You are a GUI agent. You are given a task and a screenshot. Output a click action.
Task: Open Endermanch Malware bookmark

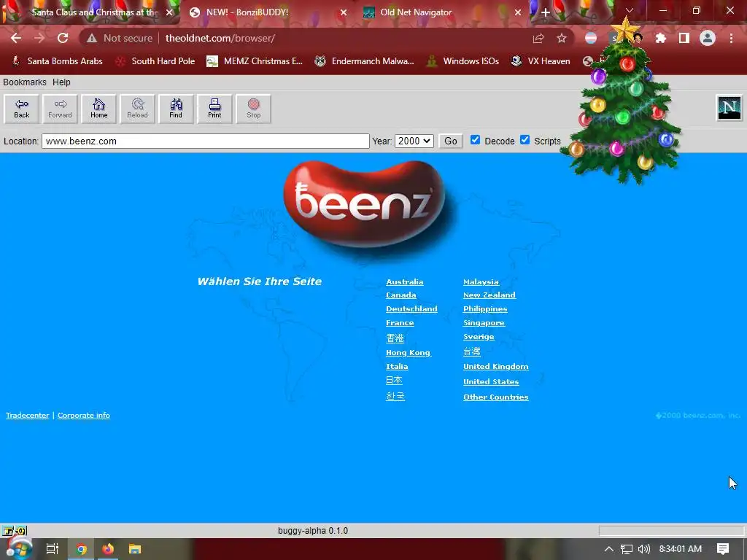pyautogui.click(x=365, y=61)
